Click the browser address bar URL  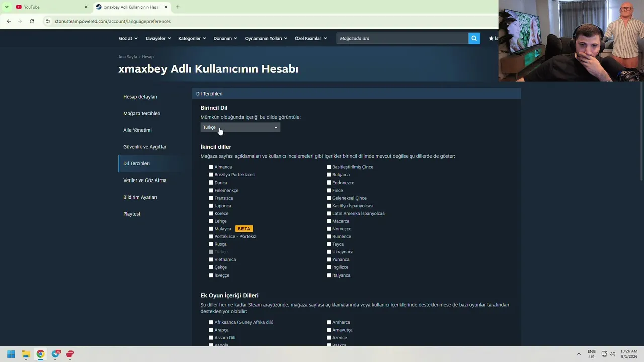tap(113, 21)
